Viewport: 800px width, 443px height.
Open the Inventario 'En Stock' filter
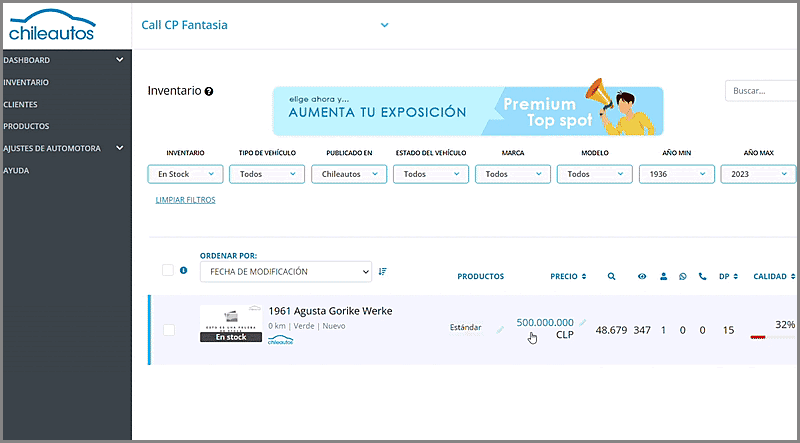point(185,174)
